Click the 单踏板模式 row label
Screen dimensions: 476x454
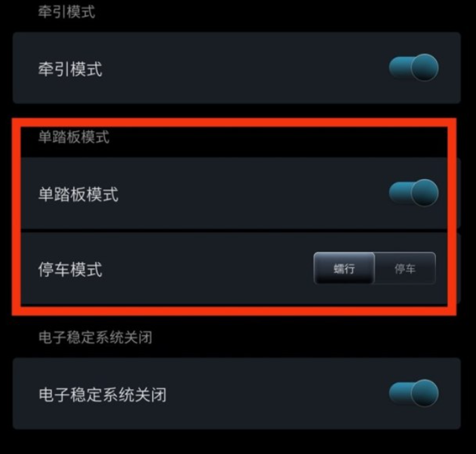pos(78,194)
